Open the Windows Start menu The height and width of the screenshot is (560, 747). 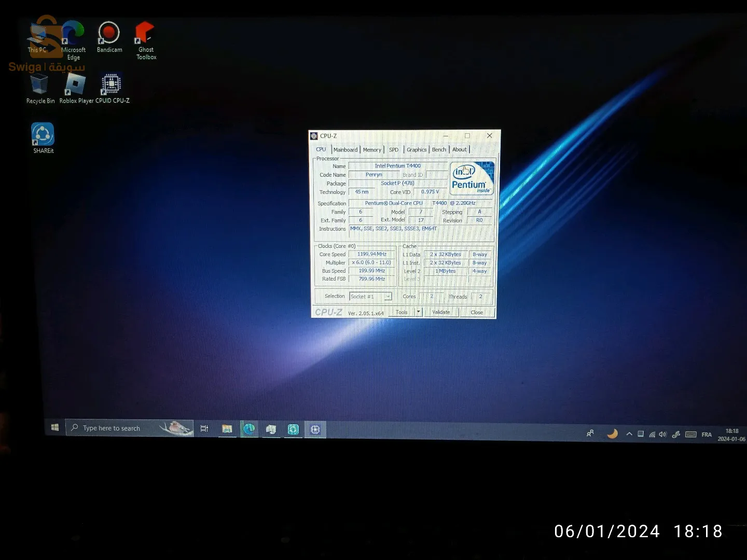click(x=55, y=428)
